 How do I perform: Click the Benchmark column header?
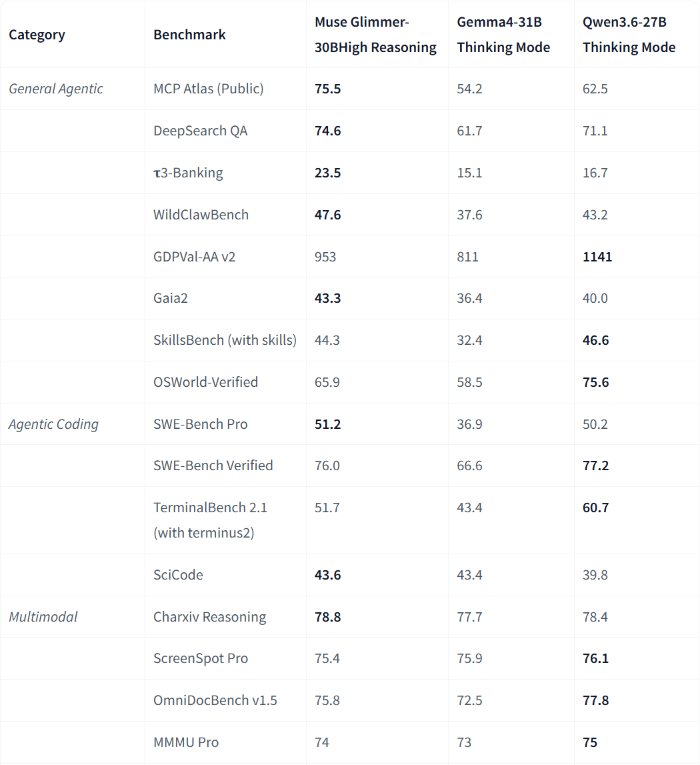pyautogui.click(x=189, y=35)
